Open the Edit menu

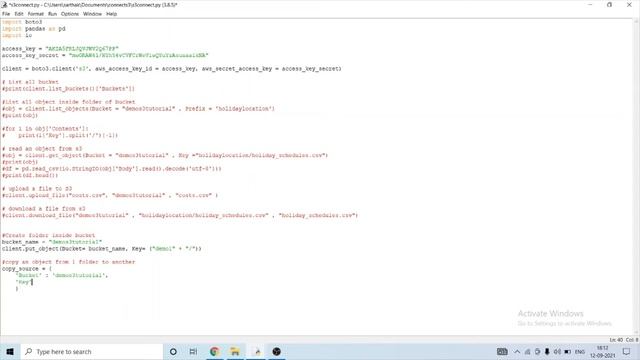19,14
